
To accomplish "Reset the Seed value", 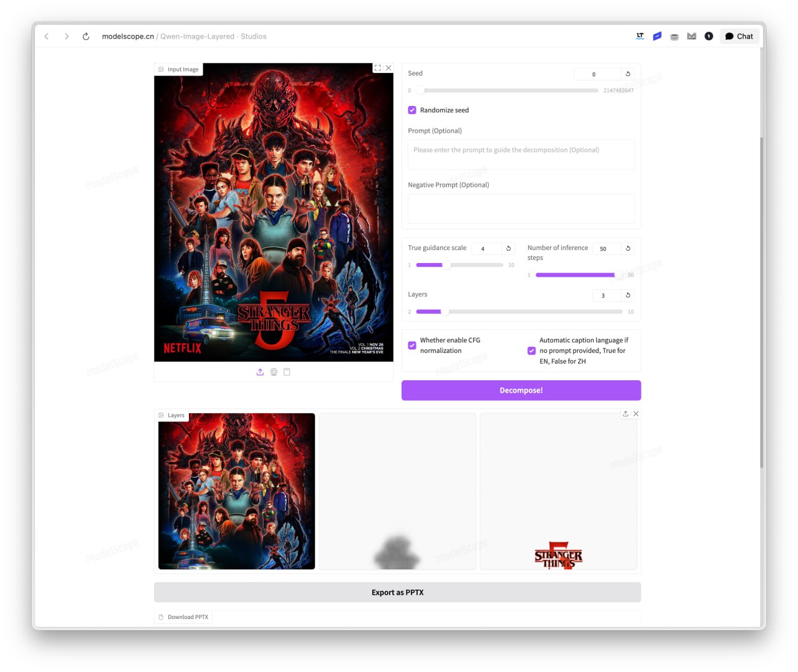I will pos(628,74).
